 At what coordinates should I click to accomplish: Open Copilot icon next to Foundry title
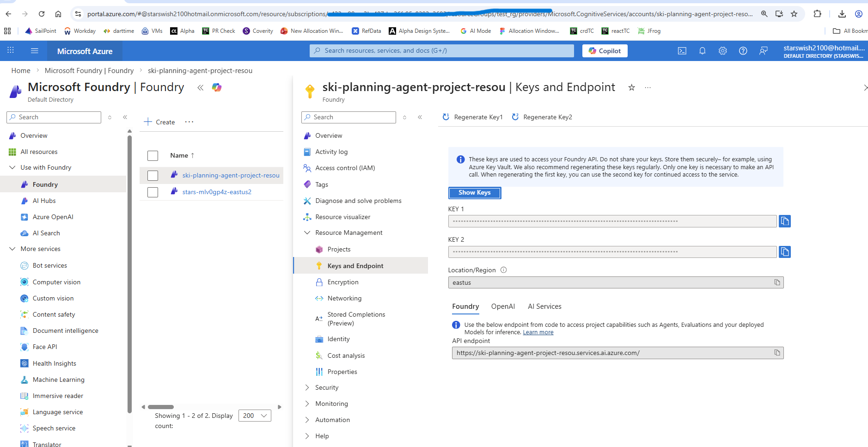click(x=216, y=87)
